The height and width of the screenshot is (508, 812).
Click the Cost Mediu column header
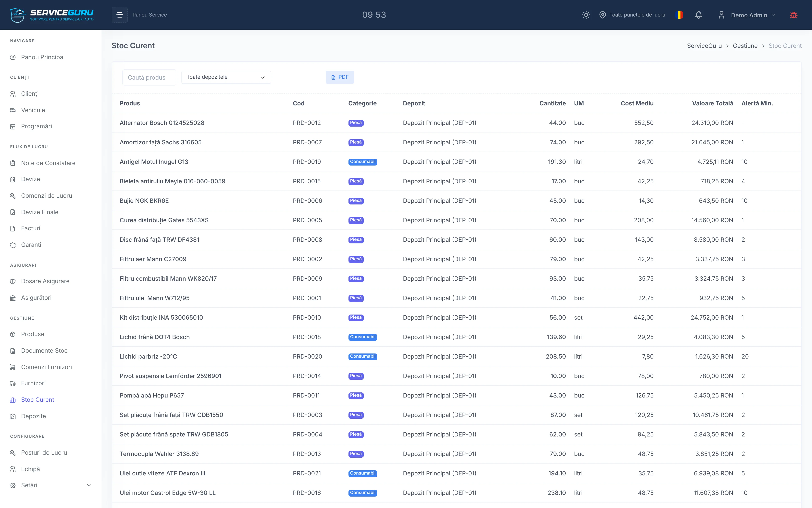[637, 104]
